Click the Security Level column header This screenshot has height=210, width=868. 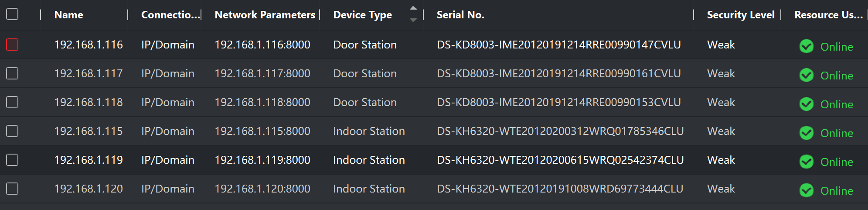740,15
